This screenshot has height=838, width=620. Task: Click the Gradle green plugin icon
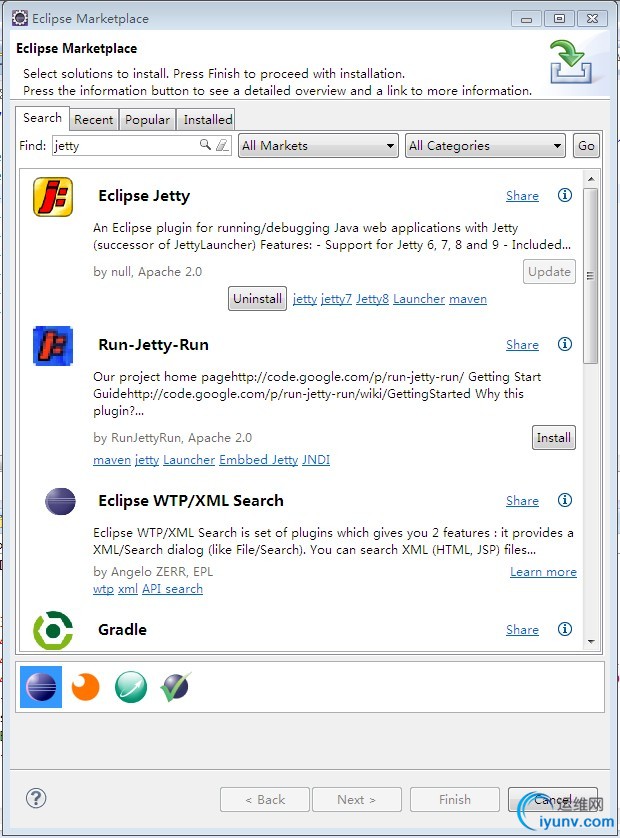coord(53,630)
